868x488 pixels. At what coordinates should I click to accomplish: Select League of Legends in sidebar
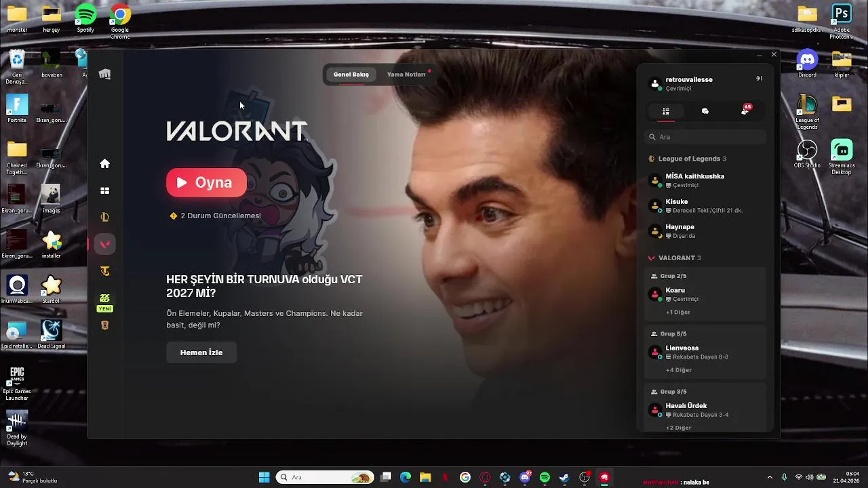104,218
